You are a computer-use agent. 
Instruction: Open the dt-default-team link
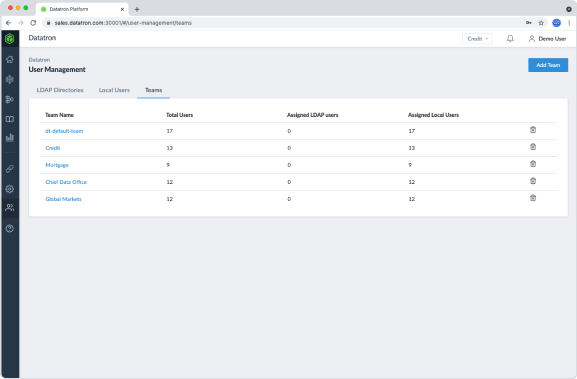click(x=64, y=131)
